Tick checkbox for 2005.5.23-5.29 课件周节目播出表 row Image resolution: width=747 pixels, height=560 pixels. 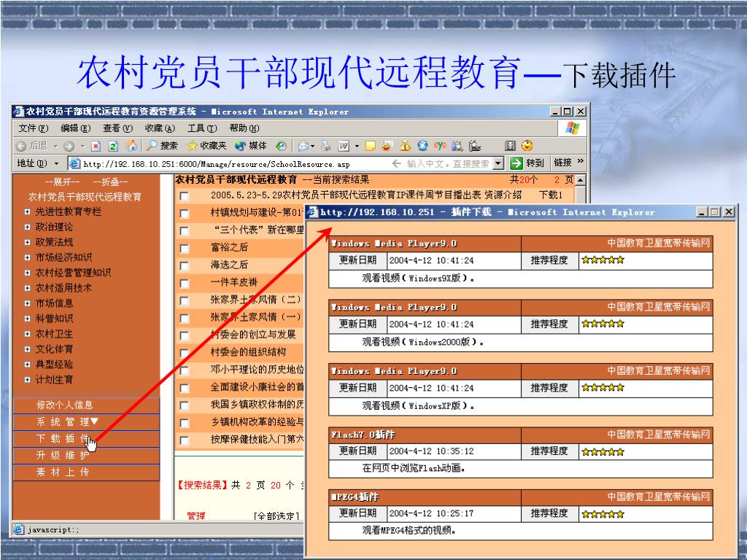click(x=185, y=196)
